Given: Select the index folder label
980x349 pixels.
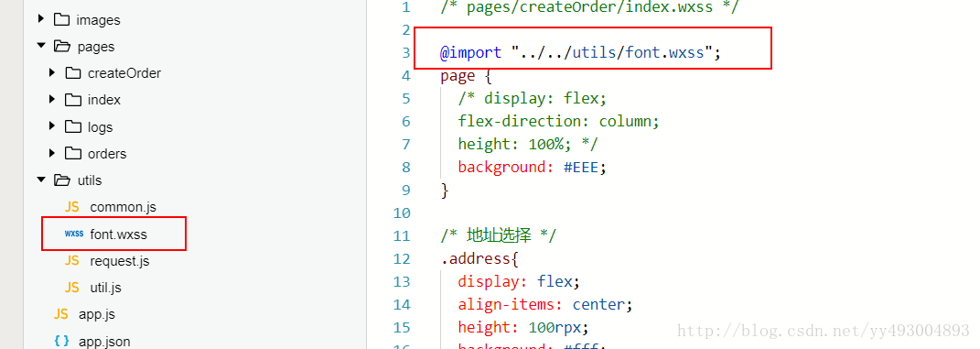Looking at the screenshot, I should pyautogui.click(x=104, y=100).
